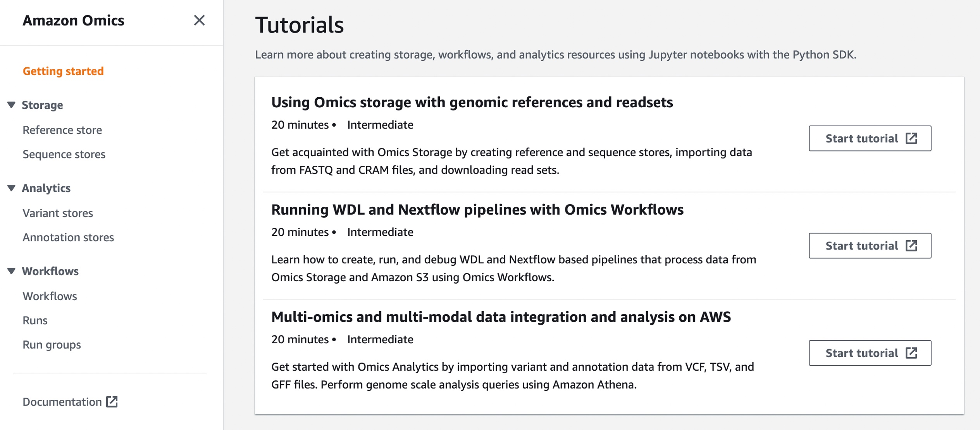Screen dimensions: 980x430
Task: Open Variant stores page
Action: tap(58, 213)
